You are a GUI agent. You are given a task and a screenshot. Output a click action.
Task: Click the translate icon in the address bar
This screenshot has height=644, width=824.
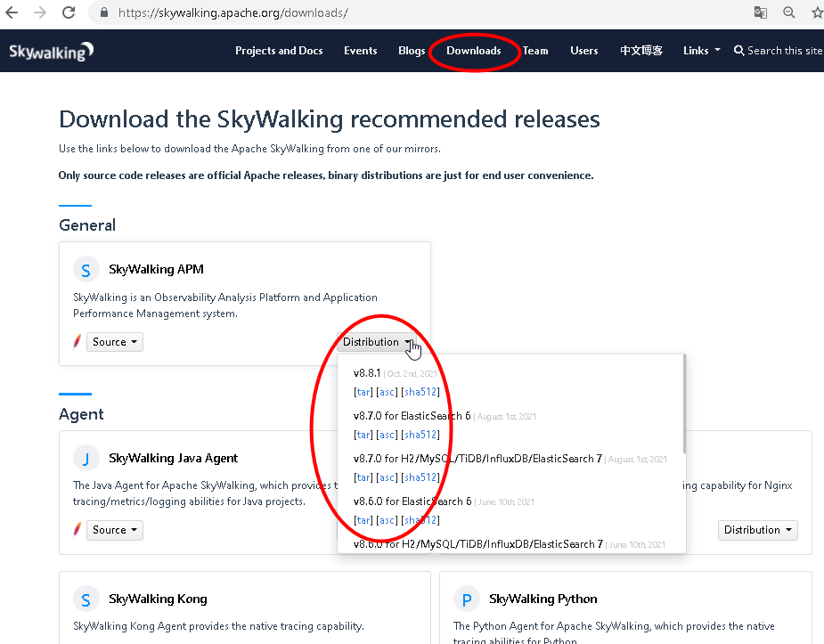click(760, 12)
